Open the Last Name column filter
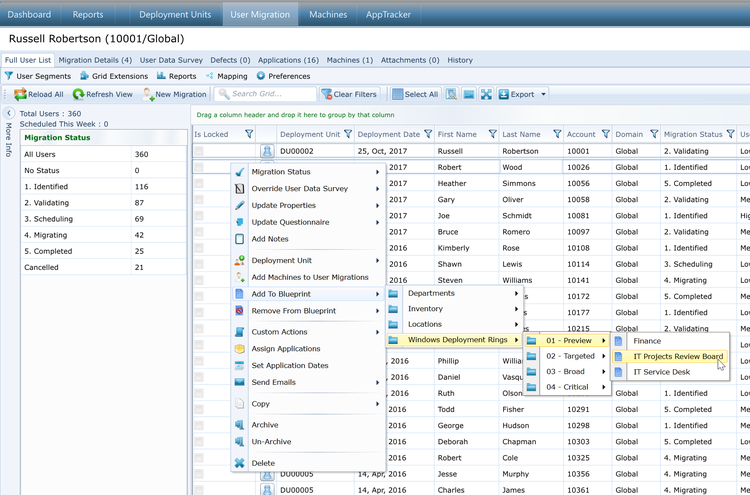The height and width of the screenshot is (495, 750). pyautogui.click(x=557, y=134)
